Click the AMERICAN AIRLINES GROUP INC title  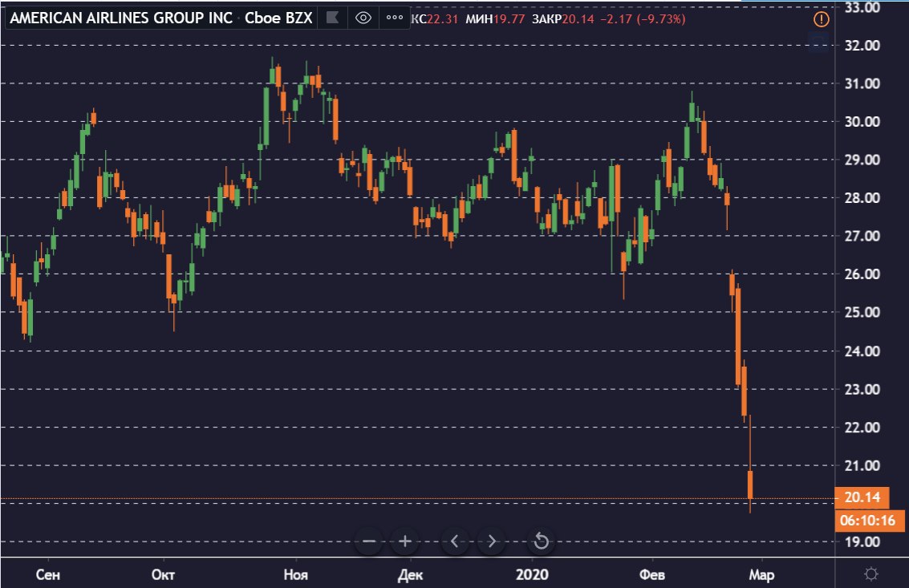121,18
